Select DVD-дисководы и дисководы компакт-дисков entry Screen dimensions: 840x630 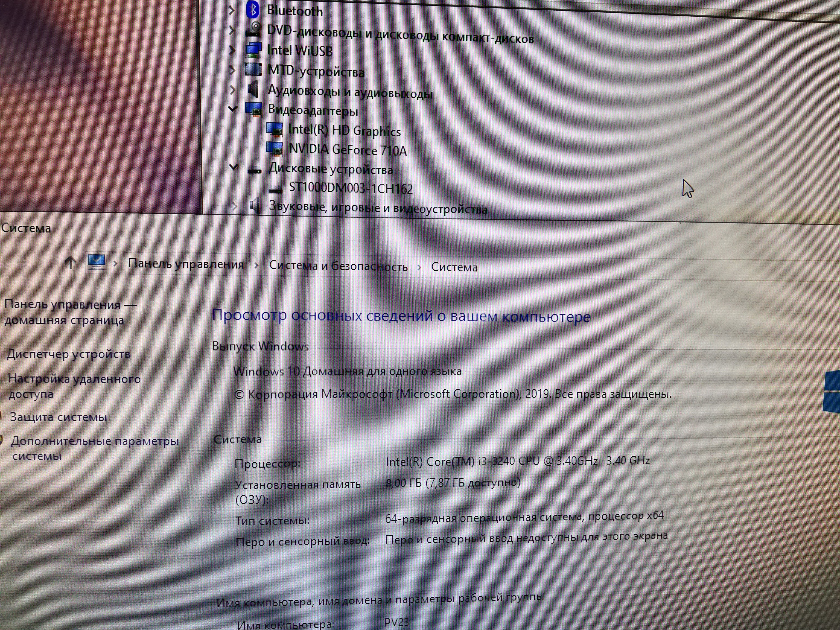401,34
